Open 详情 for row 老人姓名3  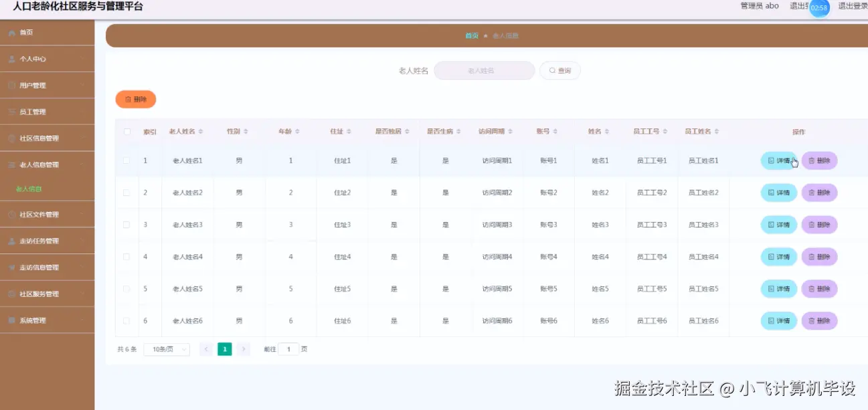pyautogui.click(x=779, y=225)
